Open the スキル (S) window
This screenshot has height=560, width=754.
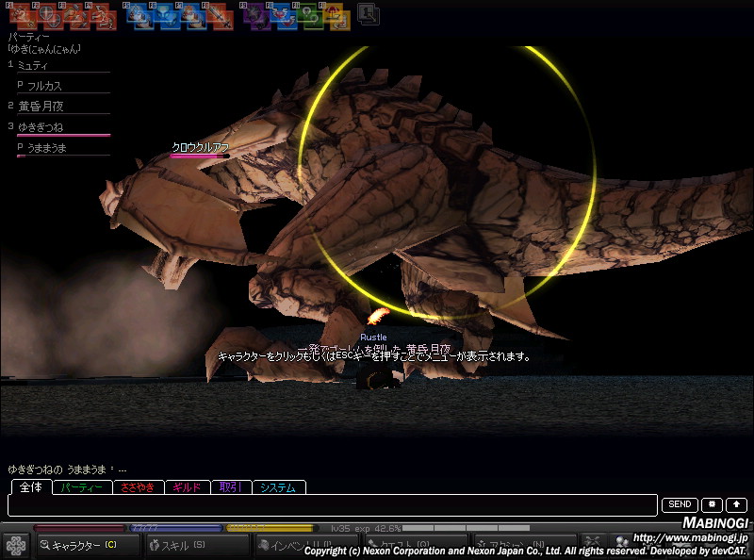tap(197, 545)
